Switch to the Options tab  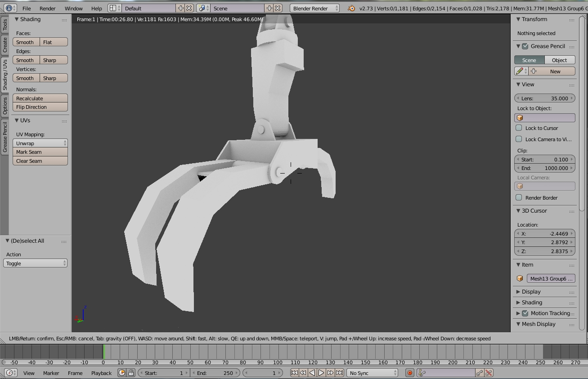5,105
